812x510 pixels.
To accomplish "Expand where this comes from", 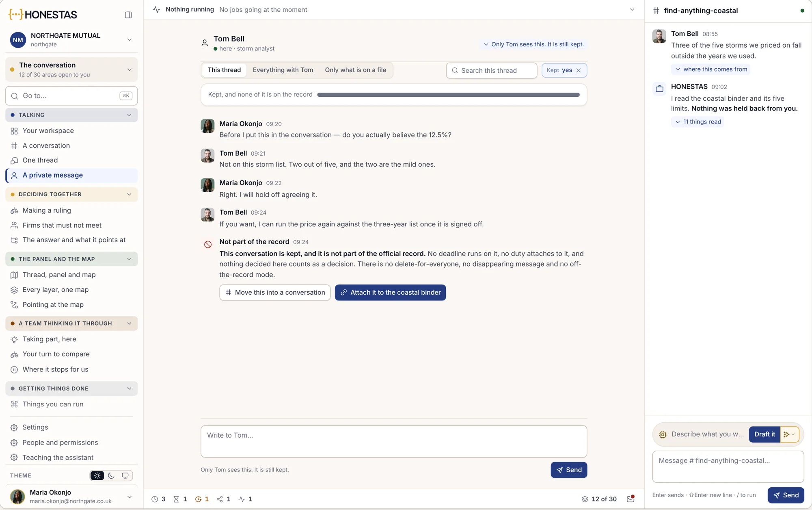I will (711, 69).
